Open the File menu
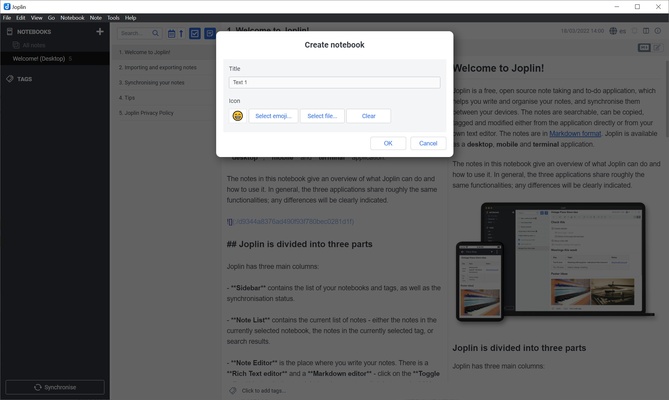The image size is (669, 400). [x=7, y=18]
